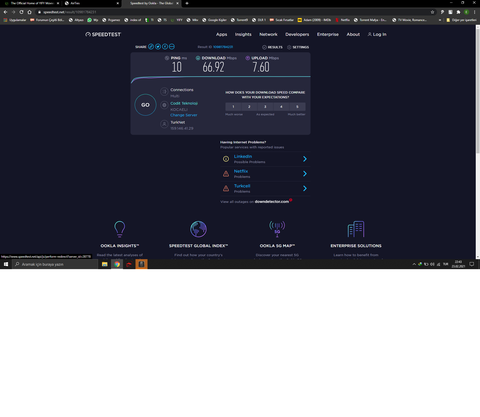The image size is (480, 417).
Task: Click Change Server link
Action: (184, 115)
